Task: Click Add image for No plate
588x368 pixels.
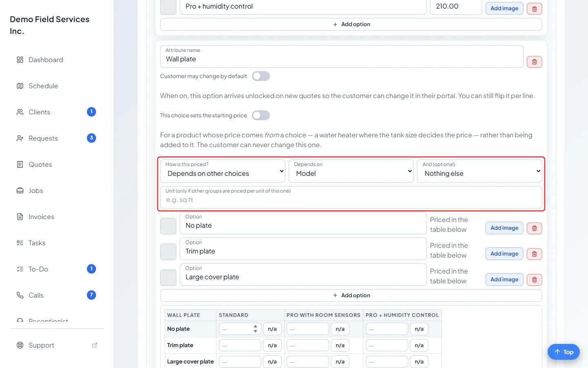Action: coord(504,228)
